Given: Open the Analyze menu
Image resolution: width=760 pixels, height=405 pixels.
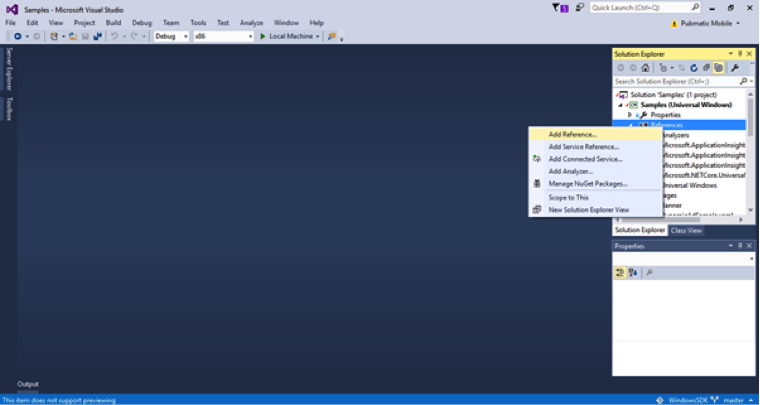Looking at the screenshot, I should [252, 23].
